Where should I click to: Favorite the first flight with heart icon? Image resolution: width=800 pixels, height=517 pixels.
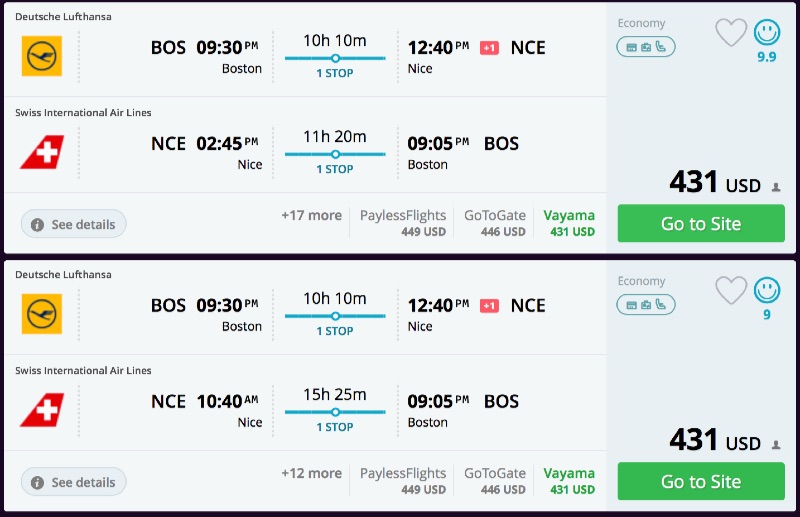point(731,33)
